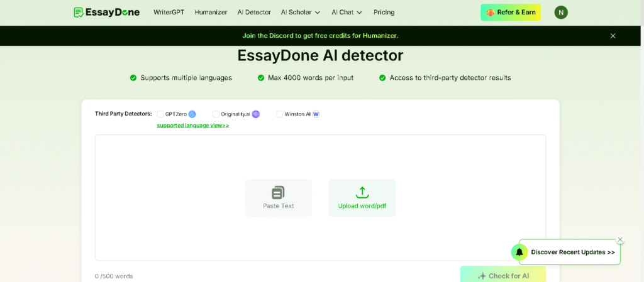Click the upload arrow icon
The height and width of the screenshot is (282, 644).
pos(362,193)
